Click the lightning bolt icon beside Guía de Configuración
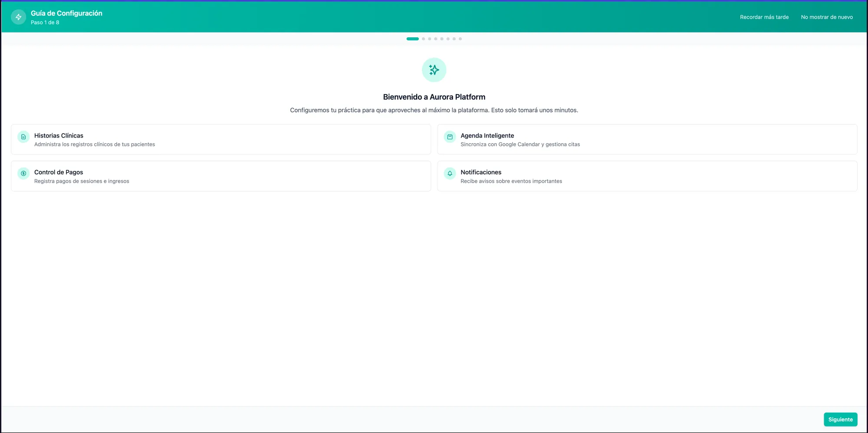 tap(19, 17)
